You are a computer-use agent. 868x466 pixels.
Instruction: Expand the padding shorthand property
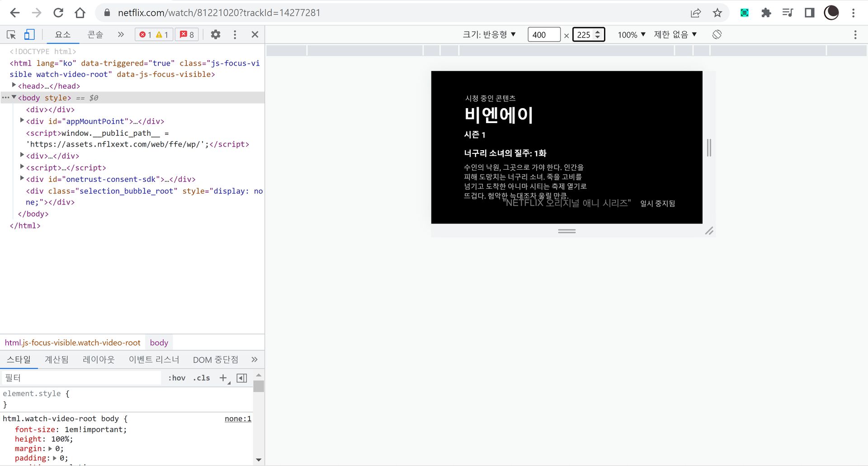55,458
